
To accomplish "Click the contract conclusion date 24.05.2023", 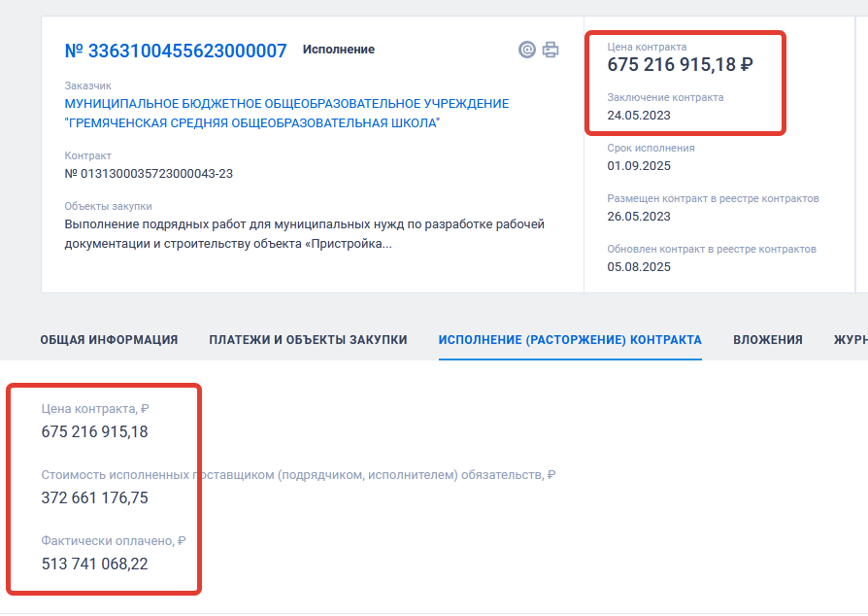I will tap(639, 116).
